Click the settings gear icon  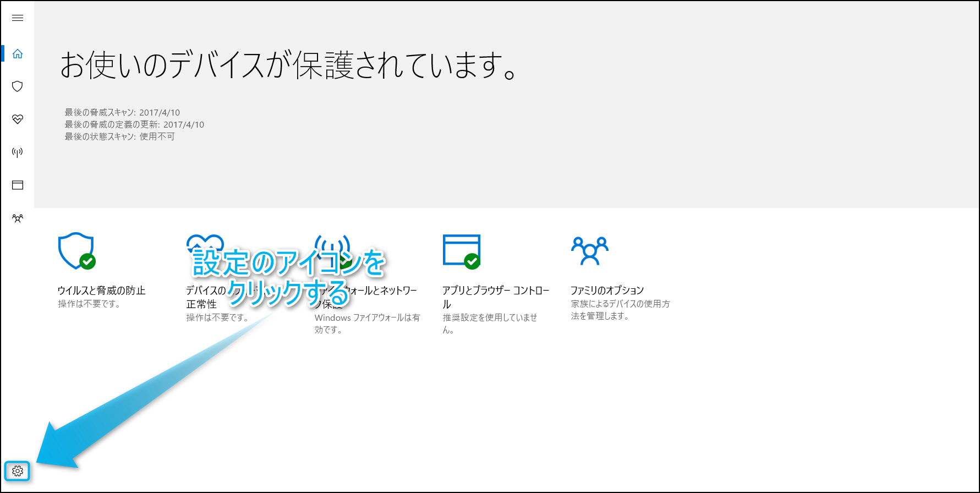18,471
